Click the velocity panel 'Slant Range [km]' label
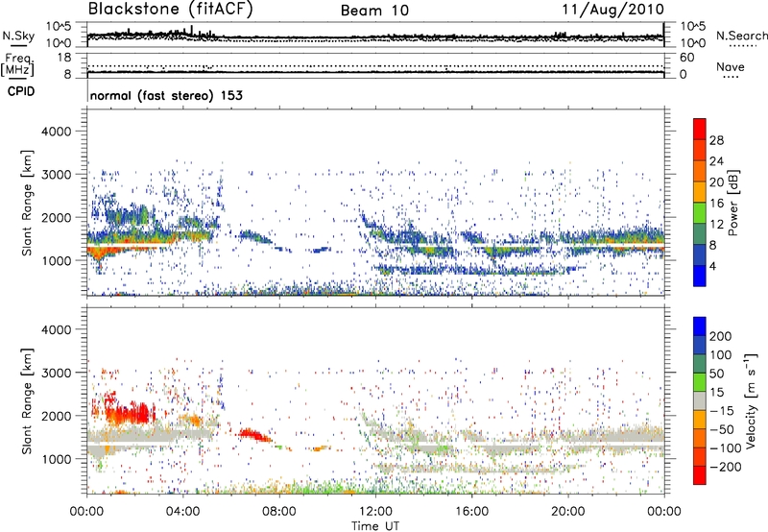This screenshot has width=768, height=532. pos(27,400)
